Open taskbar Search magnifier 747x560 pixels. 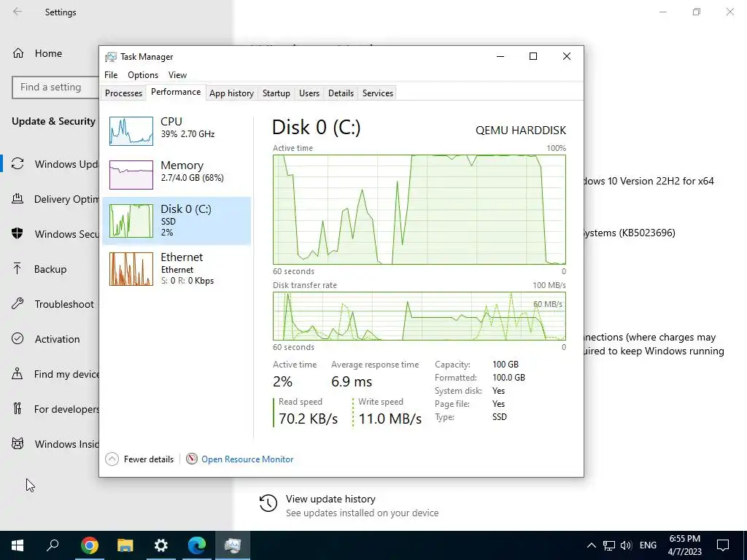click(x=53, y=545)
